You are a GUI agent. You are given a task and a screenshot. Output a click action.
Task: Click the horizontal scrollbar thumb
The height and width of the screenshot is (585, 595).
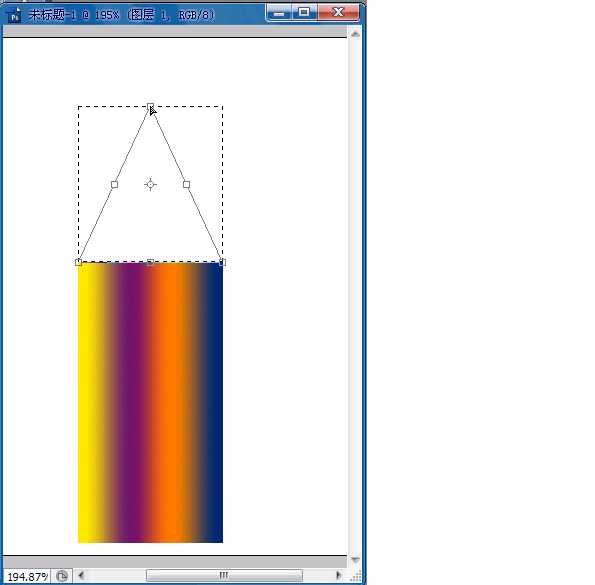(224, 576)
